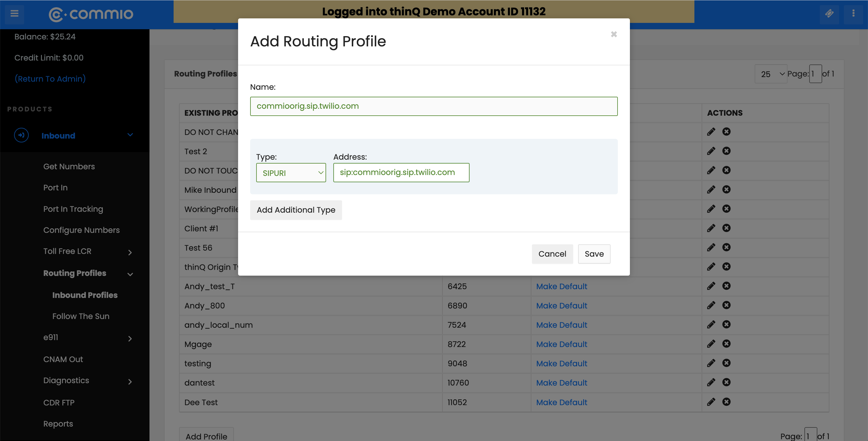Collapse the Inbound products section
Image resolution: width=868 pixels, height=441 pixels.
pyautogui.click(x=130, y=135)
